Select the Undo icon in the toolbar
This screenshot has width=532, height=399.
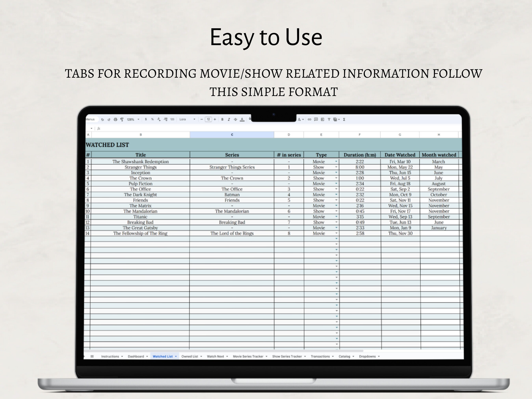102,120
